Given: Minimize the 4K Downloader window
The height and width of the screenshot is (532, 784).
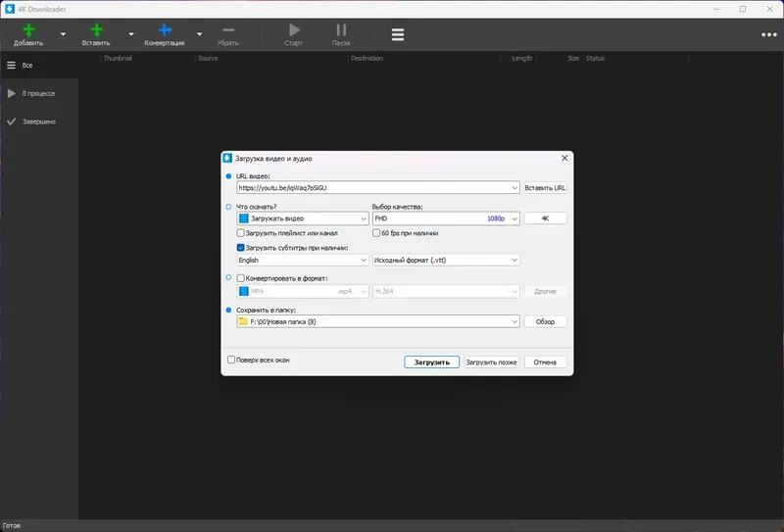Looking at the screenshot, I should pos(716,9).
